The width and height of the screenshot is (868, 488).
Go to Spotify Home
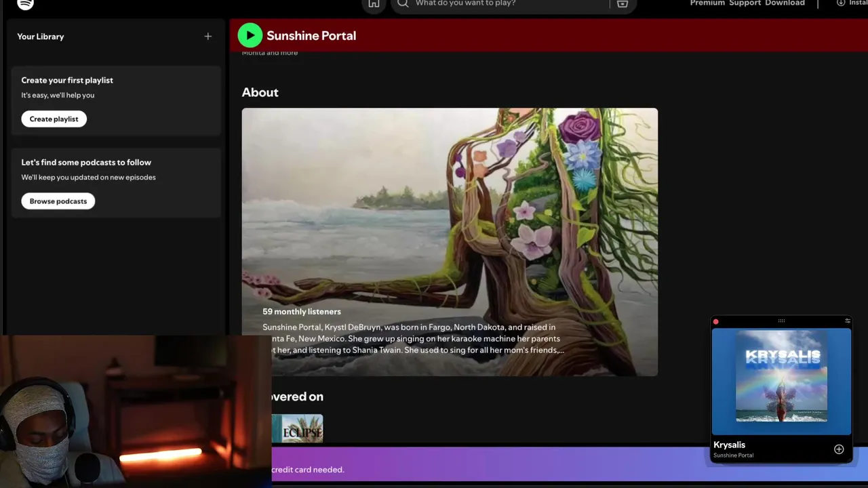tap(374, 3)
